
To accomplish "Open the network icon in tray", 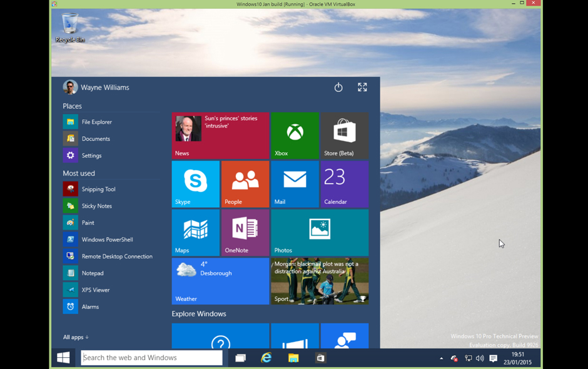I will tap(468, 358).
